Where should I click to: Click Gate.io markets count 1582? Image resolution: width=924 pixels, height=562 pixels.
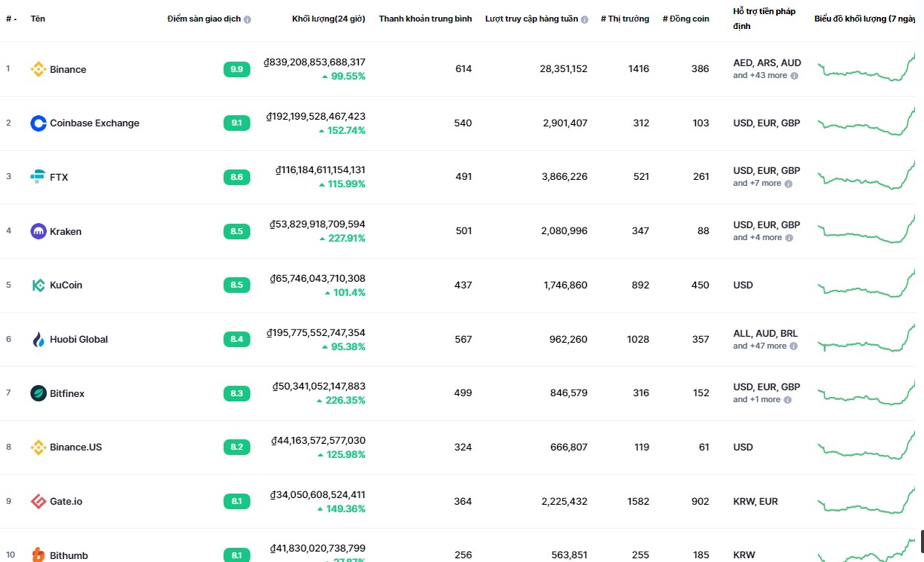(638, 501)
